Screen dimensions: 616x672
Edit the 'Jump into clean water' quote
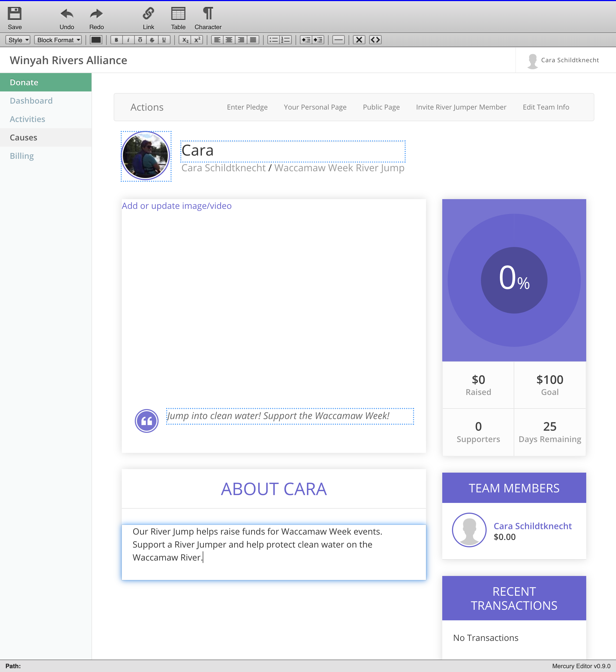click(290, 416)
